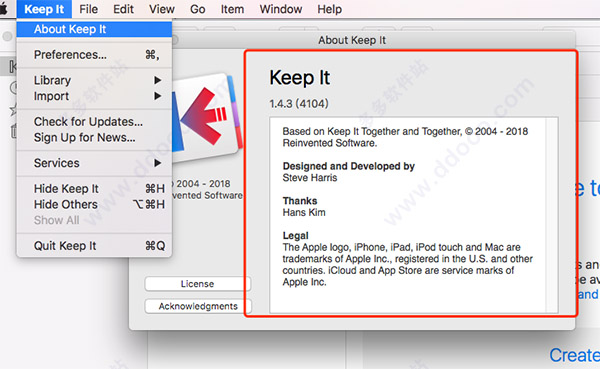Click the License button
This screenshot has height=369, width=600.
point(197,284)
